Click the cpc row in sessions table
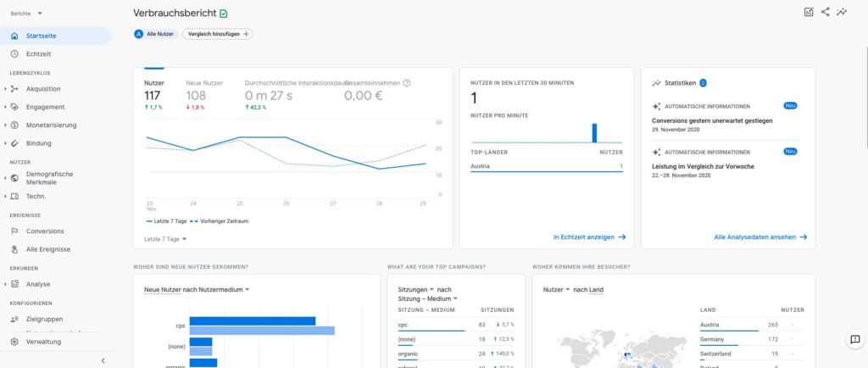The image size is (868, 368). 456,325
